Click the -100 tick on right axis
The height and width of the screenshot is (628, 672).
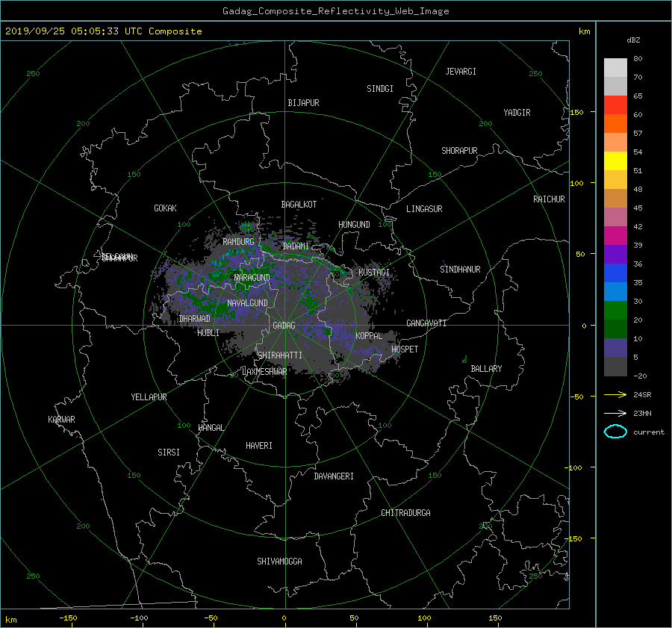pos(573,467)
